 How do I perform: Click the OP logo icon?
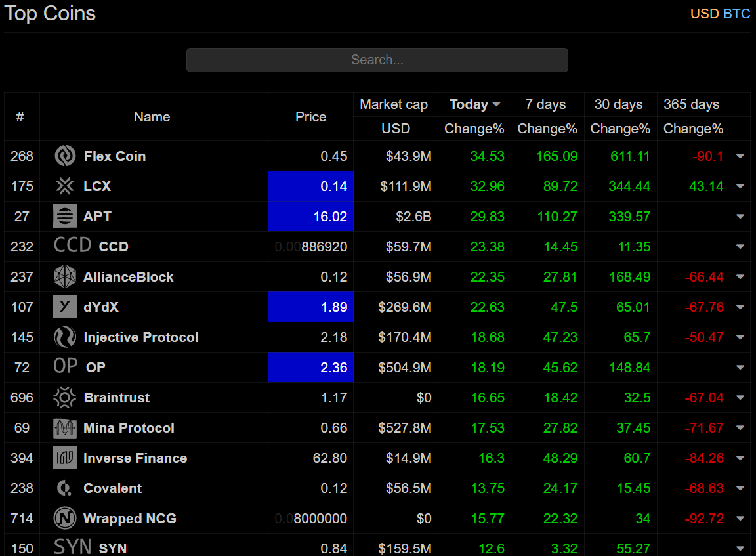pyautogui.click(x=66, y=366)
